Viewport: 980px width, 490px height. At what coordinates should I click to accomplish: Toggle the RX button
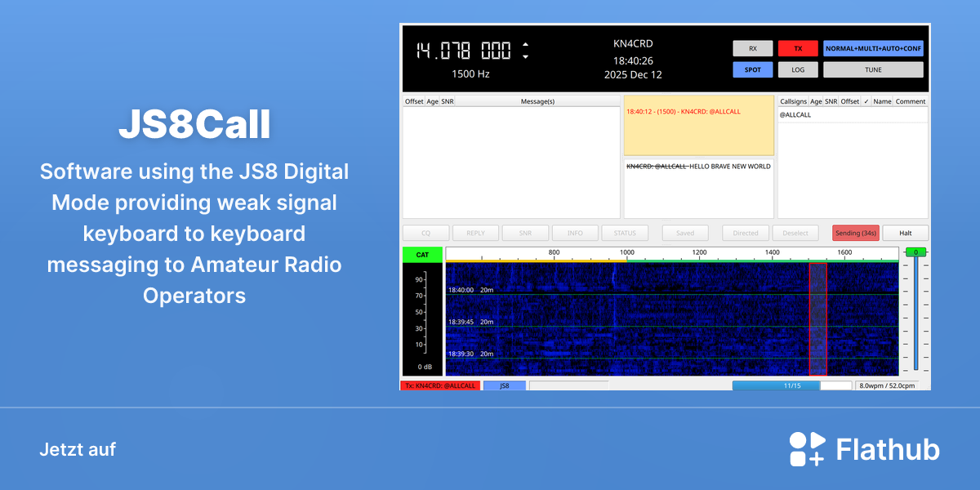pos(753,48)
